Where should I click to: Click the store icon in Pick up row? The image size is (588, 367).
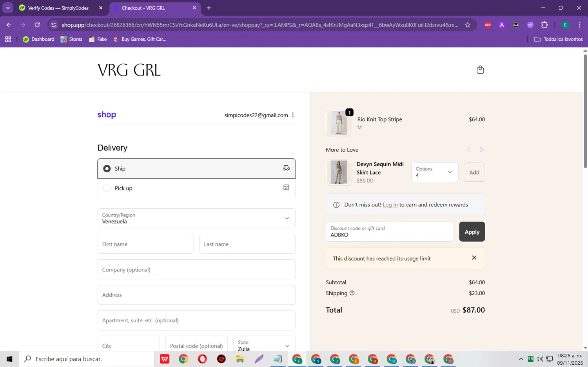[x=286, y=188]
